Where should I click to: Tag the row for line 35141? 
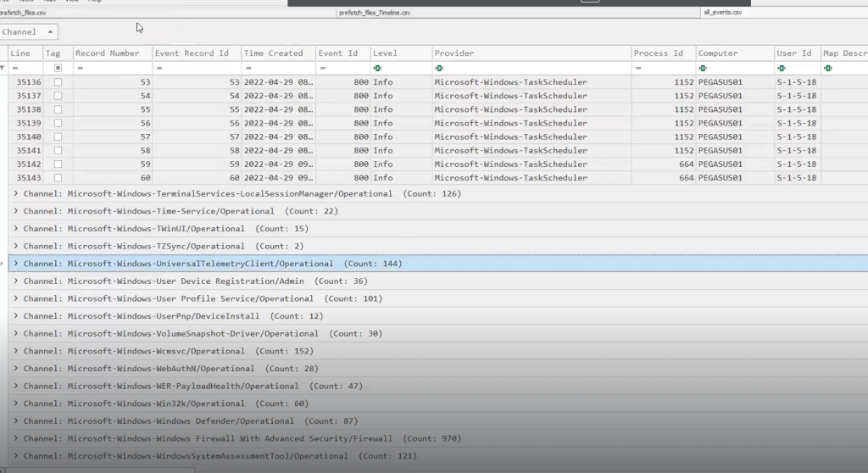point(58,151)
